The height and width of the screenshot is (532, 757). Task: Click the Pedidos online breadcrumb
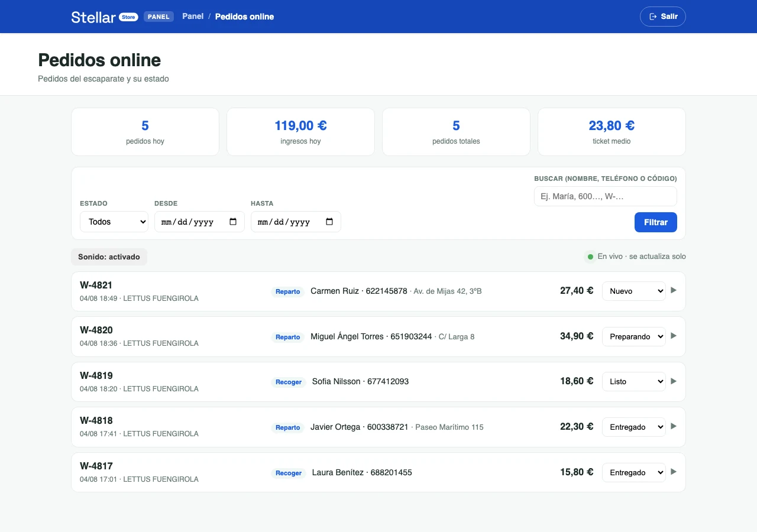click(x=244, y=17)
